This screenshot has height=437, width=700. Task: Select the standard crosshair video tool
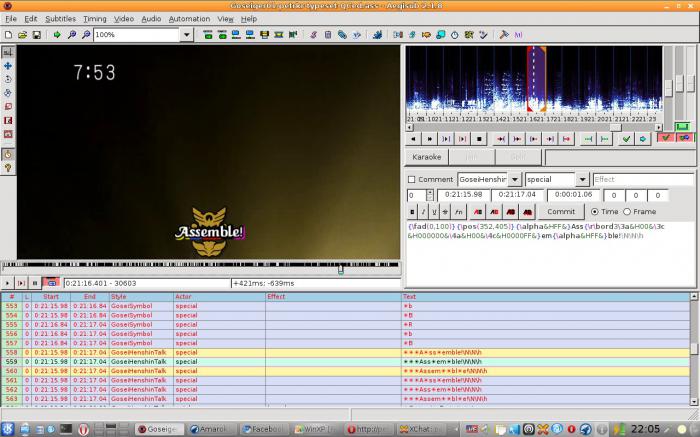(x=8, y=52)
